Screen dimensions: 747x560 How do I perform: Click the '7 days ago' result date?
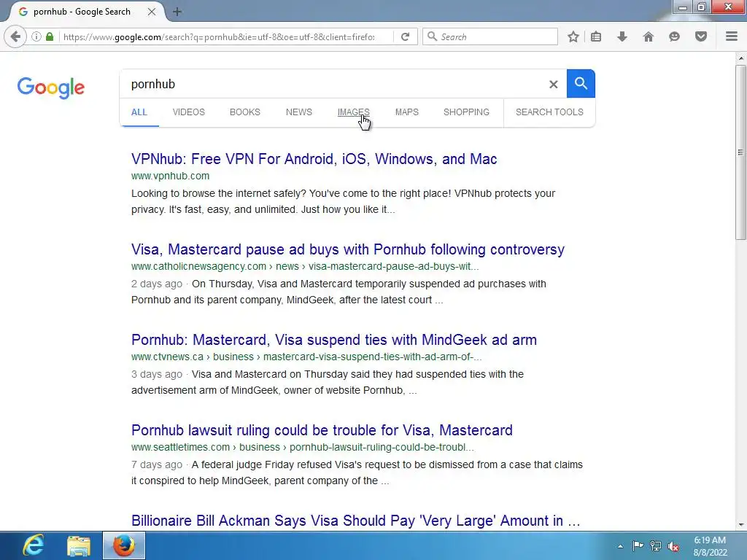(x=157, y=465)
